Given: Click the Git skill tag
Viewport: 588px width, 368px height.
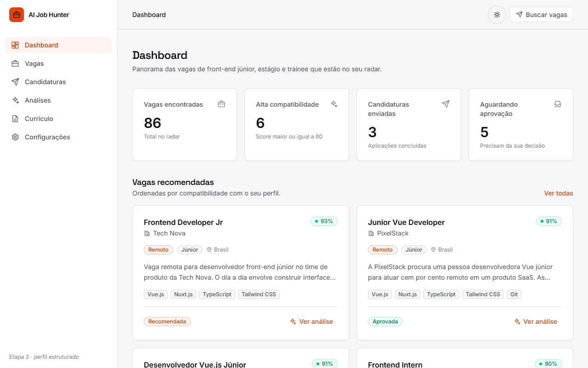Looking at the screenshot, I should [514, 294].
